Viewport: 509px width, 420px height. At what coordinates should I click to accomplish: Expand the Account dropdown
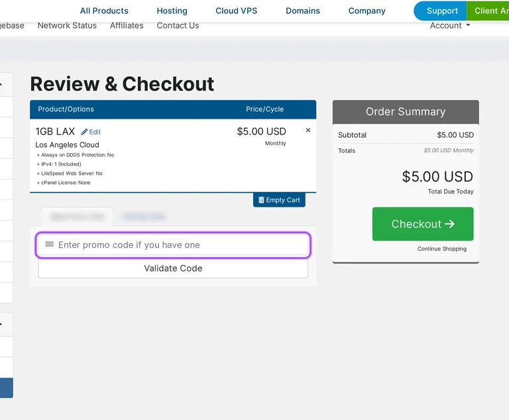click(x=450, y=25)
